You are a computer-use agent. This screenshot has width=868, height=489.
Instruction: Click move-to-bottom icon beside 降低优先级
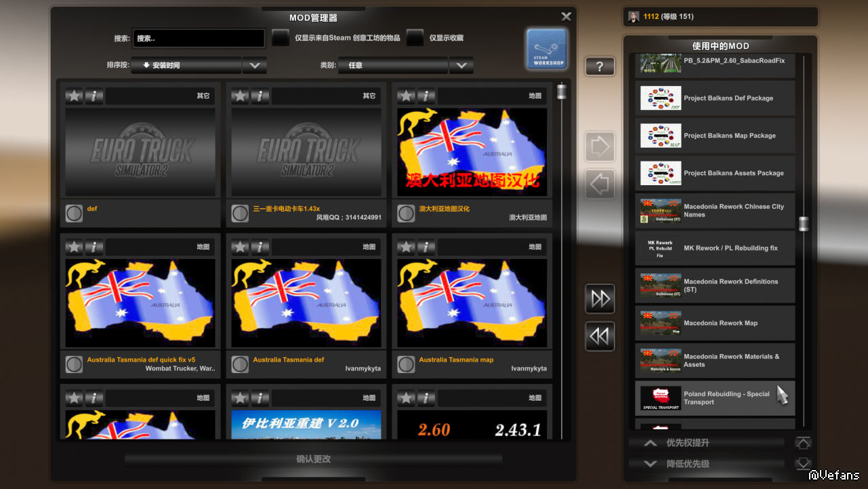(x=803, y=464)
